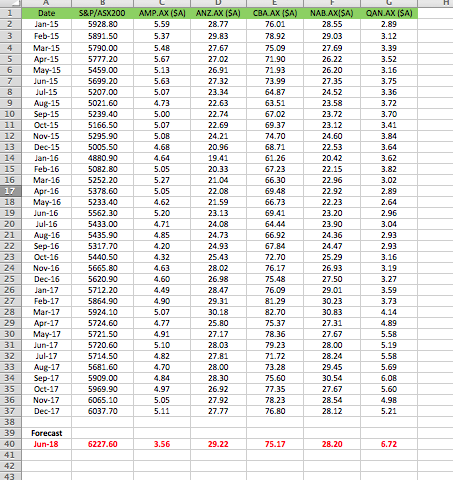
Task: Select cell with value 2.64
Action: click(389, 202)
